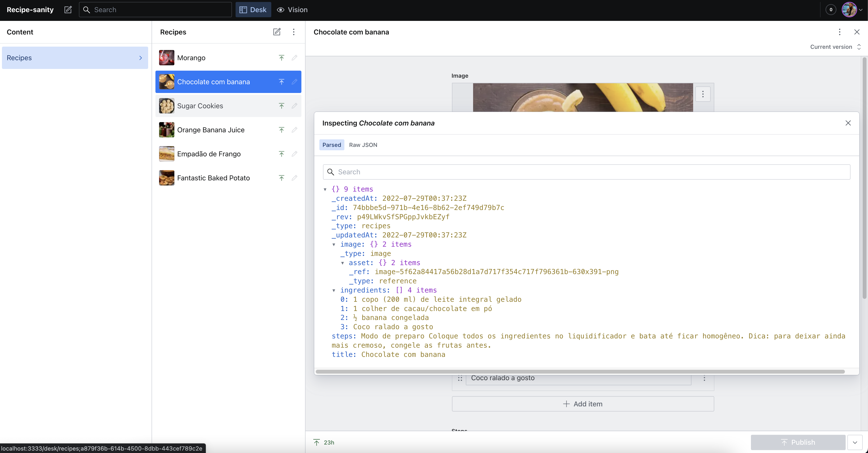
Task: Click the search magnifier icon in the inspect dialog
Action: pyautogui.click(x=331, y=172)
